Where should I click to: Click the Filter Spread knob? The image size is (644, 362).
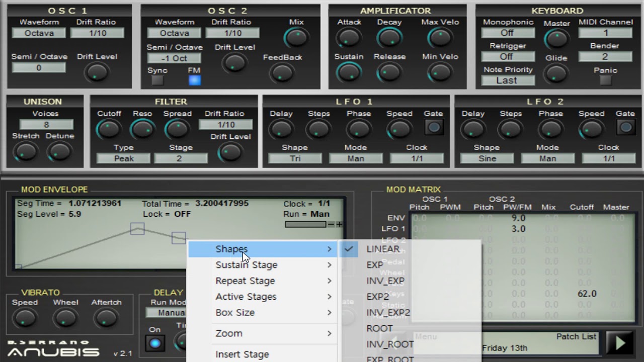click(177, 129)
